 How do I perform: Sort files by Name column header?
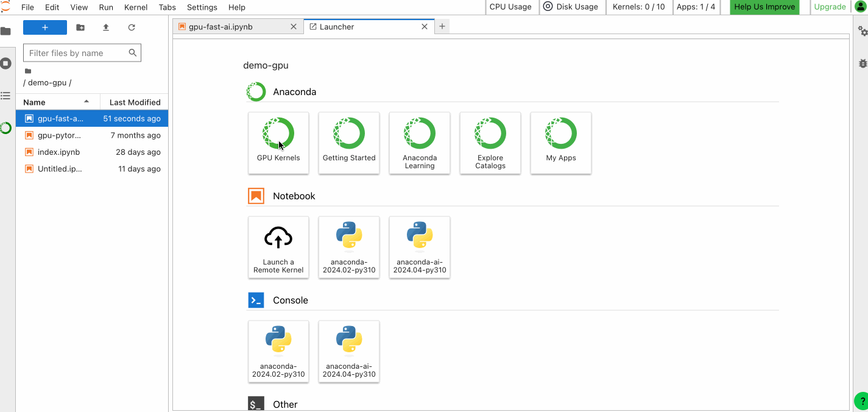[57, 102]
